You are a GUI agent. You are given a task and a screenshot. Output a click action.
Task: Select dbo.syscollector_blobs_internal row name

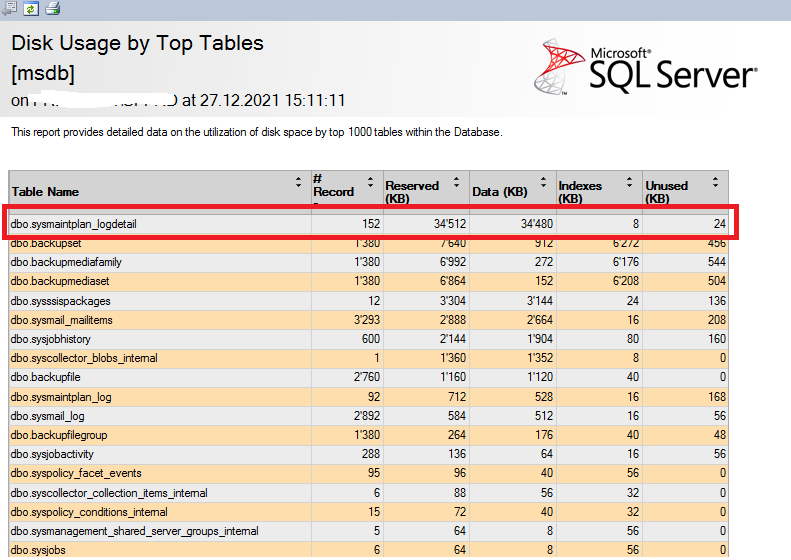[x=84, y=358]
